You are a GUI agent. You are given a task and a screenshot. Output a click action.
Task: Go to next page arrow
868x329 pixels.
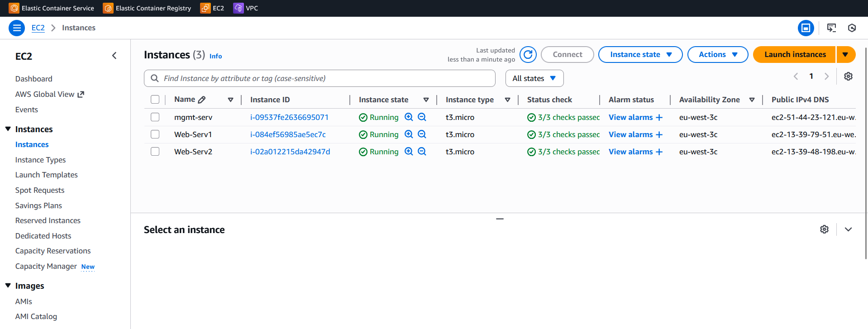point(826,76)
